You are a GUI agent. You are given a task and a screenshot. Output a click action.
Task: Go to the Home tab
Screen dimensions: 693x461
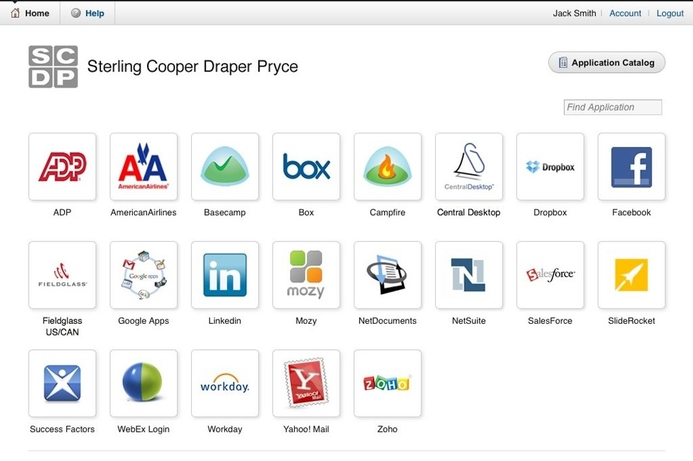[30, 13]
